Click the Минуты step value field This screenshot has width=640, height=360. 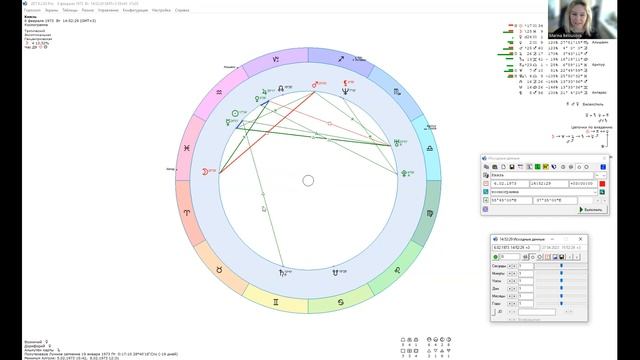tap(526, 273)
